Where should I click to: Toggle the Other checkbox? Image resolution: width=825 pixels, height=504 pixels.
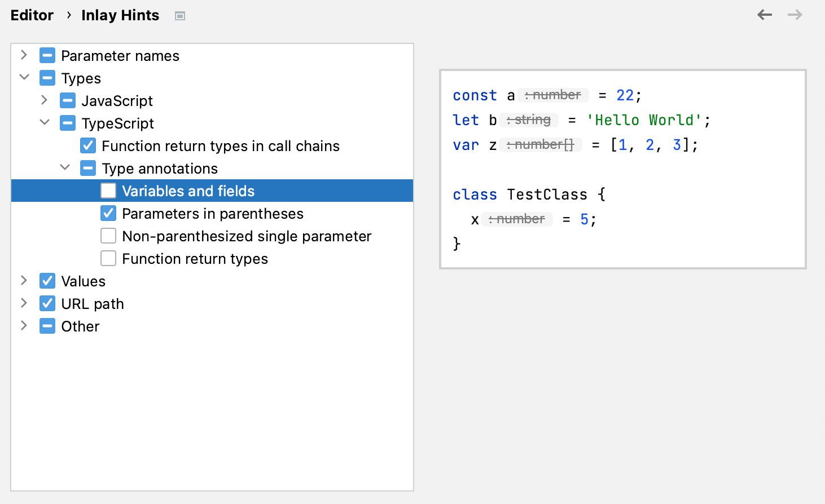pyautogui.click(x=47, y=326)
